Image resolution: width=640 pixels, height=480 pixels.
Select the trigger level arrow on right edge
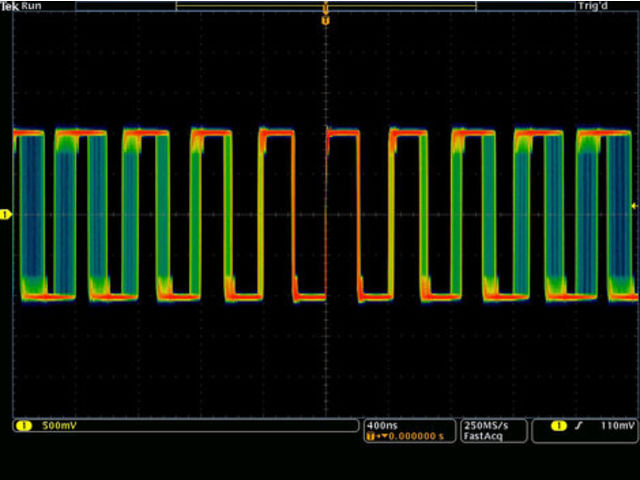tap(632, 207)
